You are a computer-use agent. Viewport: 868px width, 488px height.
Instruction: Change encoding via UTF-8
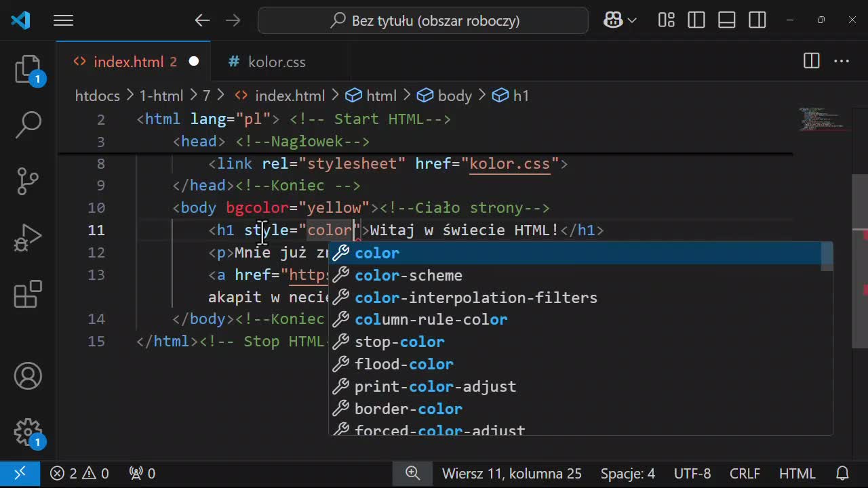point(692,473)
